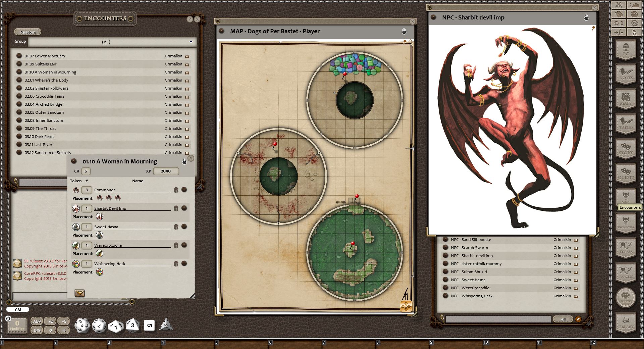This screenshot has width=644, height=349.
Task: Open the Maps sidebar panel
Action: 626,99
